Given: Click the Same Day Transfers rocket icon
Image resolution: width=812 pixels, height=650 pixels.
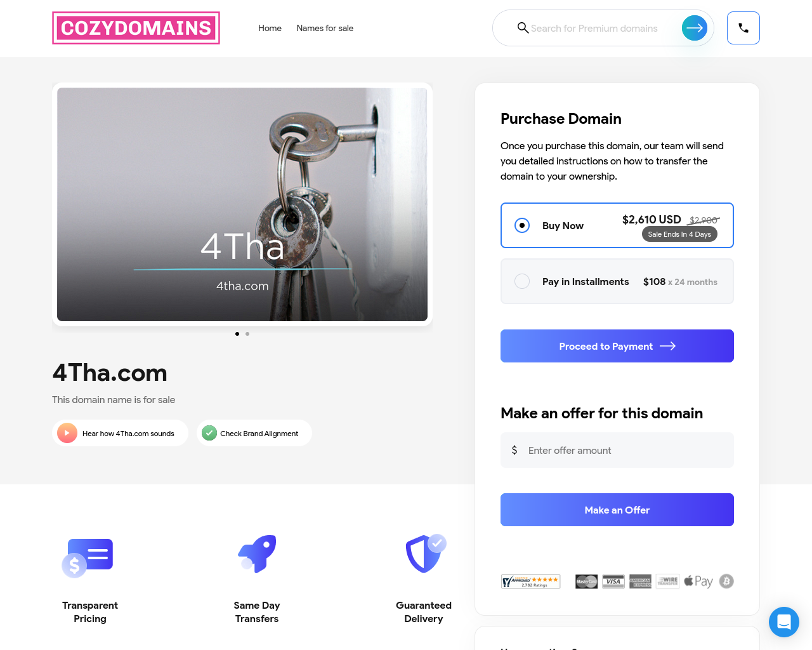Looking at the screenshot, I should [257, 554].
